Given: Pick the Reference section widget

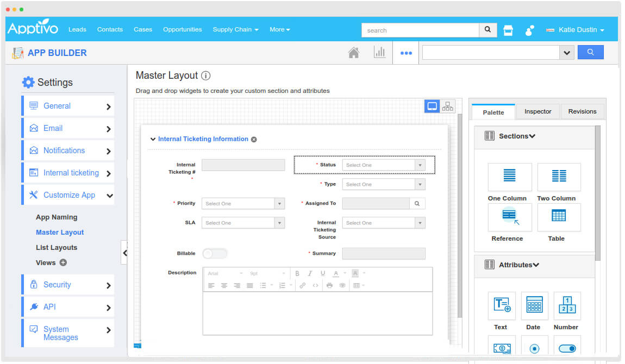Looking at the screenshot, I should 509,217.
